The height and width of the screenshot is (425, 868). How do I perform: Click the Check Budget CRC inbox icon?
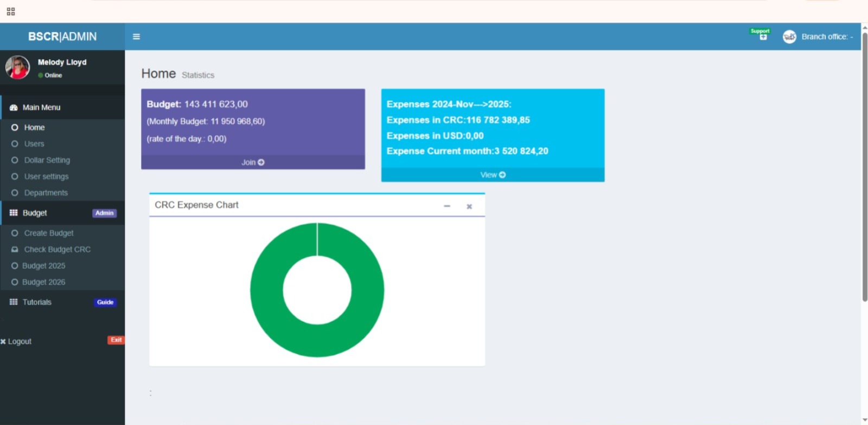tap(15, 250)
